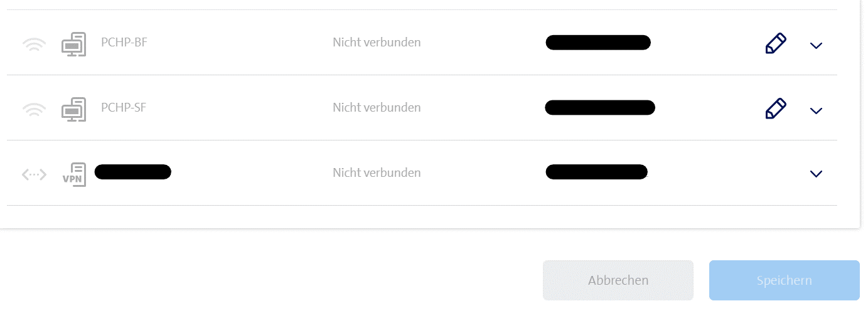Click the Wi-Fi signal icon for PCHP-BF
Screen dimensions: 868x328
(x=34, y=45)
